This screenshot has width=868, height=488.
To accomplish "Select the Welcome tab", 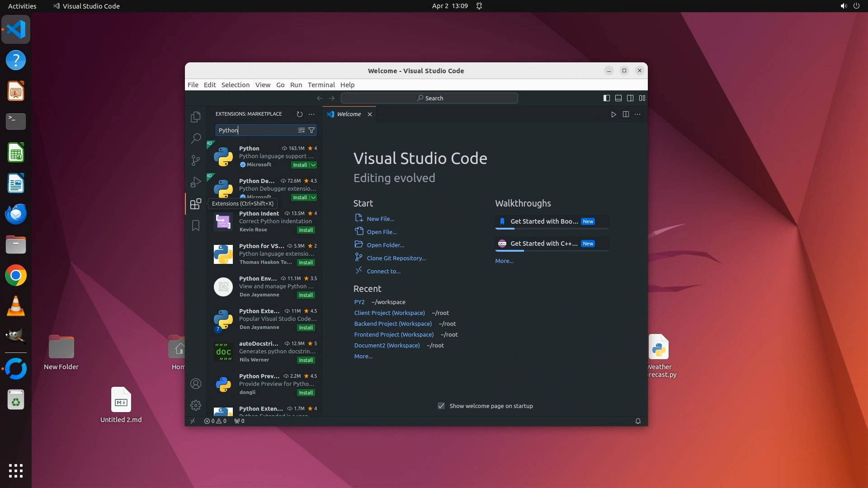I will pos(349,114).
